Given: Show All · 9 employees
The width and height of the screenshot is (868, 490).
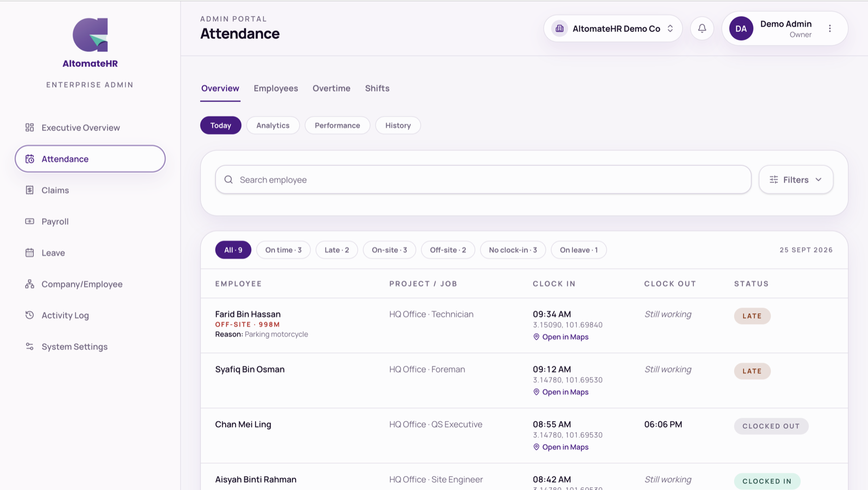Looking at the screenshot, I should point(233,250).
